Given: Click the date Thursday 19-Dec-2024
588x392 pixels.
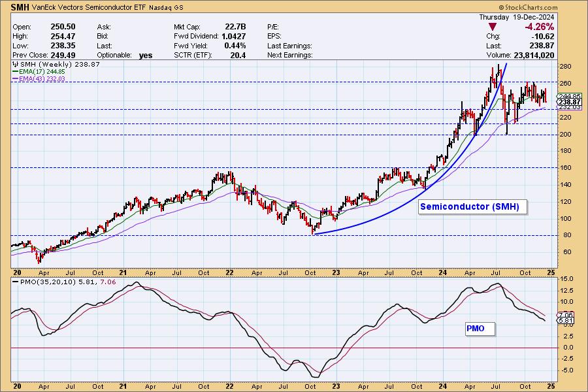Looking at the screenshot, I should (516, 17).
